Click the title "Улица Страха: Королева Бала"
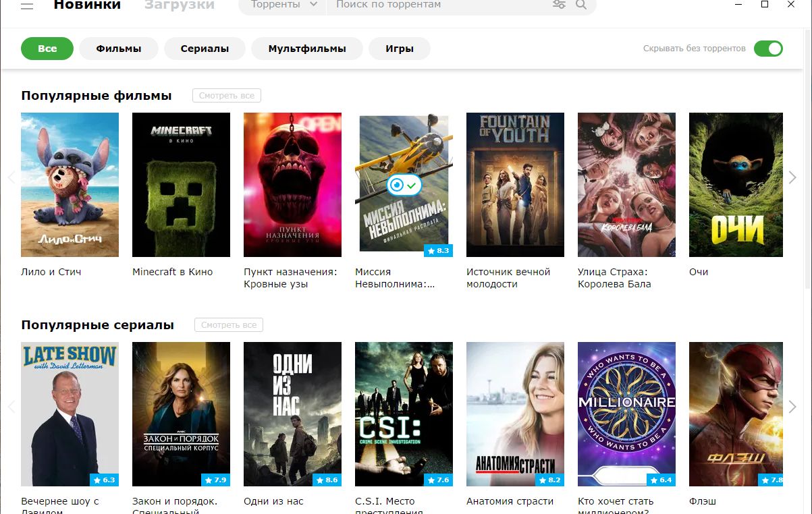Image resolution: width=812 pixels, height=514 pixels. tap(614, 278)
